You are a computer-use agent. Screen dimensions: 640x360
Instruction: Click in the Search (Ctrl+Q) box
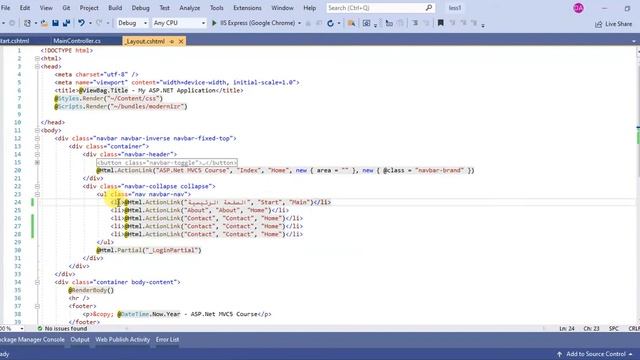tap(380, 8)
